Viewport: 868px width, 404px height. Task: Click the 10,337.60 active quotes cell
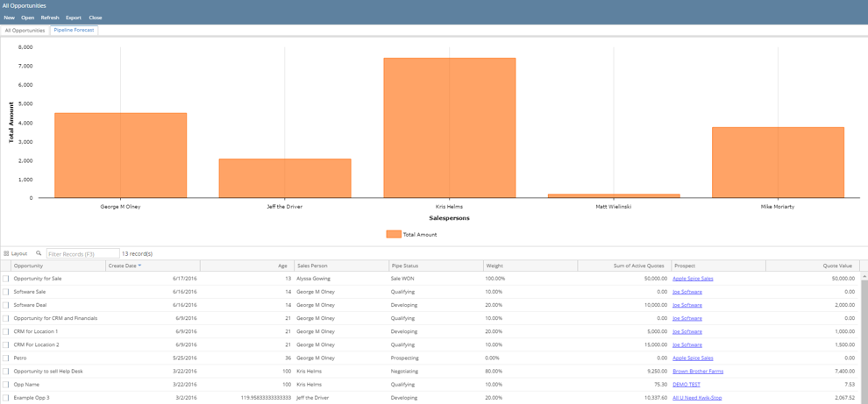click(x=656, y=398)
